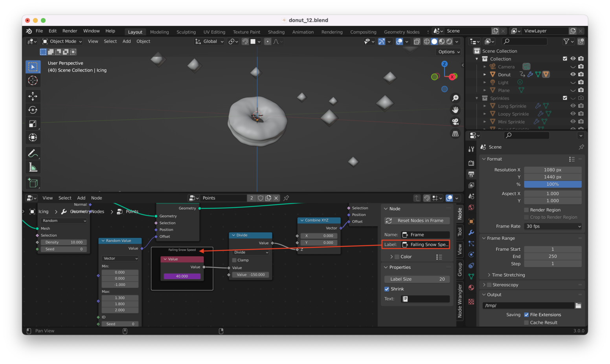Click the frame Label text field
Viewport: 610px width, 364px height.
[425, 245]
